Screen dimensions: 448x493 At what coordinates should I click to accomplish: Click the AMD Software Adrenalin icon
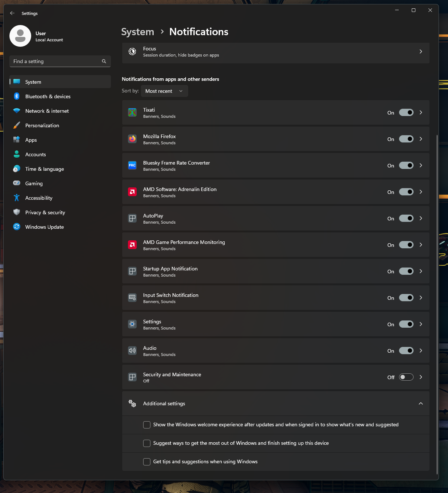tap(132, 192)
